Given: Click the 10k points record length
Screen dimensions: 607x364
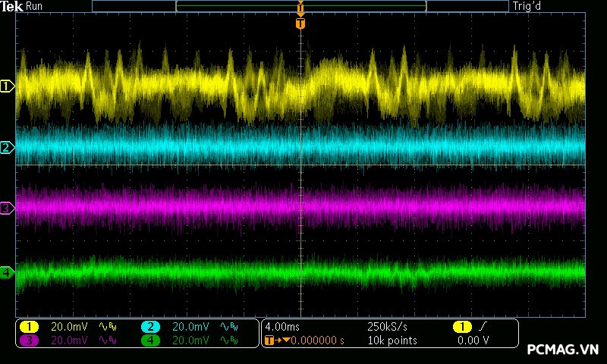Looking at the screenshot, I should coord(392,340).
